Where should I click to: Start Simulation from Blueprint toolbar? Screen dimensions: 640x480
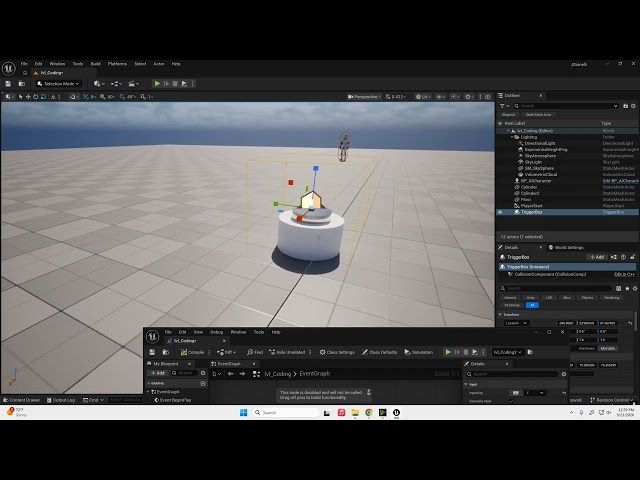tap(418, 352)
